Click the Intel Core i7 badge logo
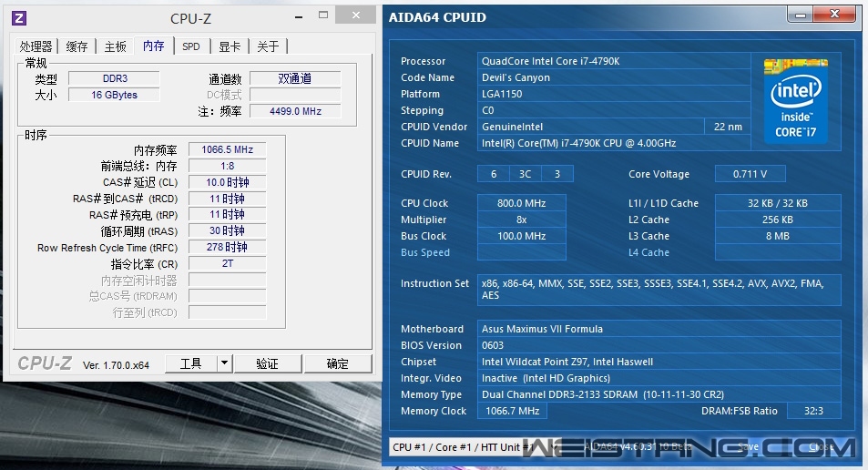This screenshot has width=868, height=470. click(795, 100)
